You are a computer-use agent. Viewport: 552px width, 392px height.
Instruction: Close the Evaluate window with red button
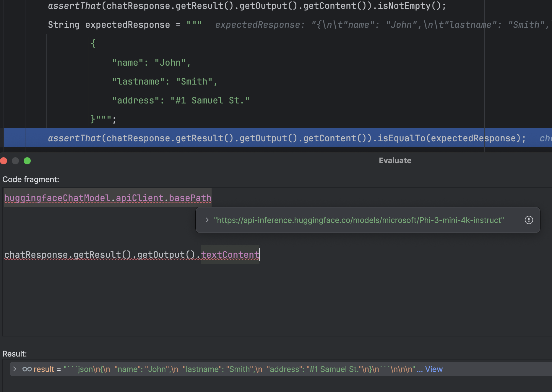coord(4,161)
